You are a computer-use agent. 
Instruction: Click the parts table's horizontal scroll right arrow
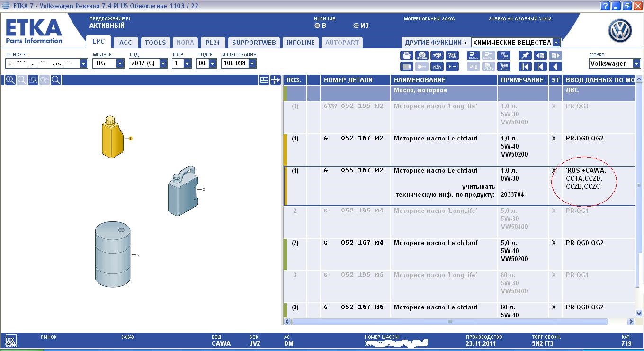point(631,322)
